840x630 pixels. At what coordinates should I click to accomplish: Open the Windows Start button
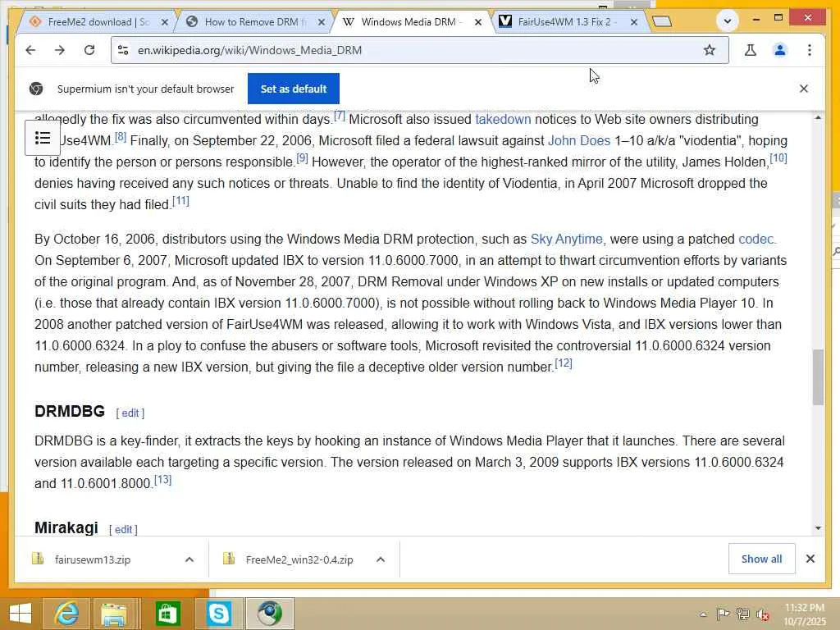[21, 614]
